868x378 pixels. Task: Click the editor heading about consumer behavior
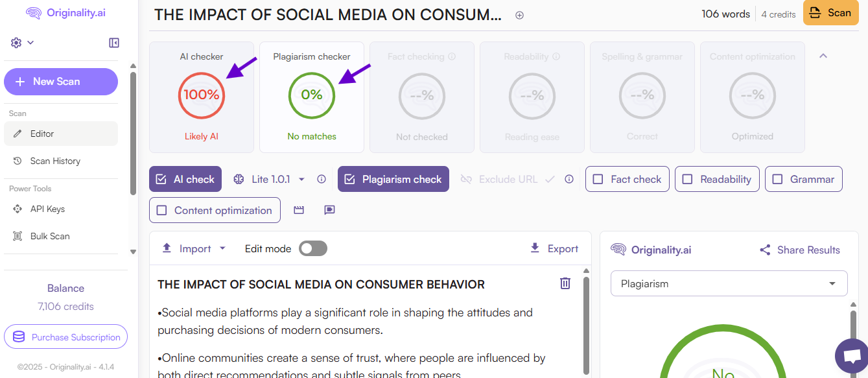(x=321, y=284)
